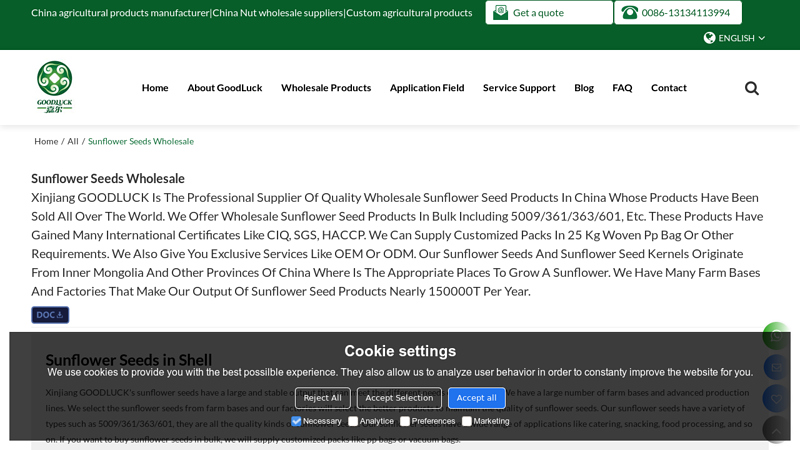Click the GoodLuck logo
The height and width of the screenshot is (450, 800).
(x=55, y=87)
